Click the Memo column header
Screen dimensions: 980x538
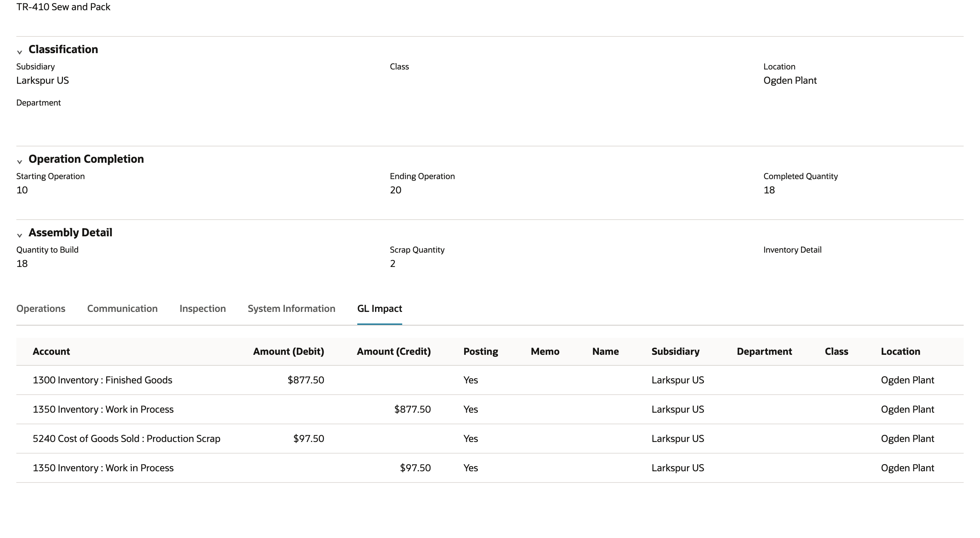(545, 351)
